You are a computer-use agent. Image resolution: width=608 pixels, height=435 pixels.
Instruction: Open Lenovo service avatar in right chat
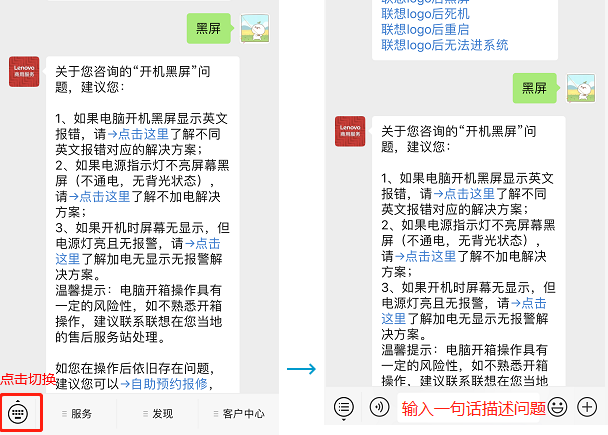coord(350,131)
